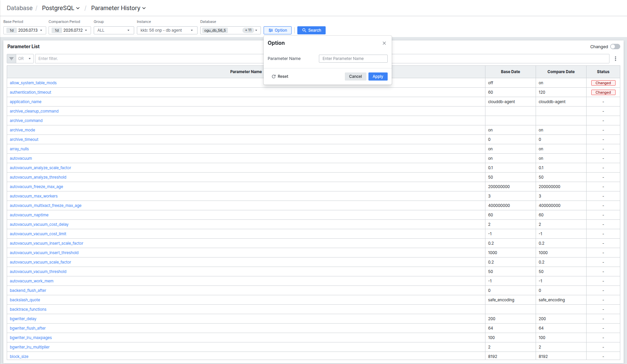627x364 pixels.
Task: Select base value clouddb-agent for application_name
Action: [x=501, y=102]
